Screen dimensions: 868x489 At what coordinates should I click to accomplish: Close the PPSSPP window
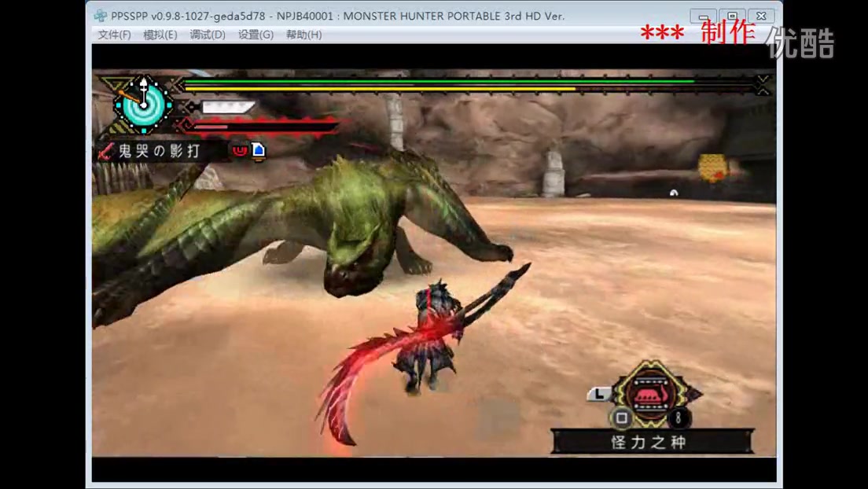point(761,16)
